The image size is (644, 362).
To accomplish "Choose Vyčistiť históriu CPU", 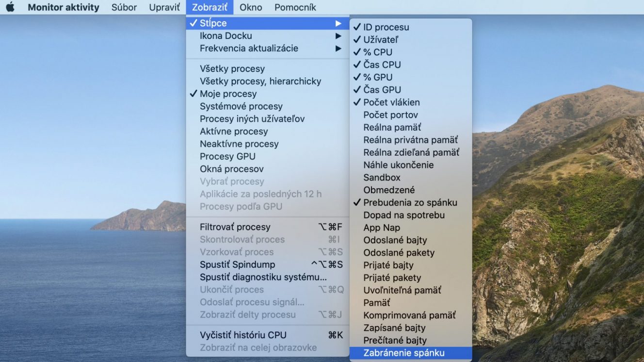I will coord(268,335).
